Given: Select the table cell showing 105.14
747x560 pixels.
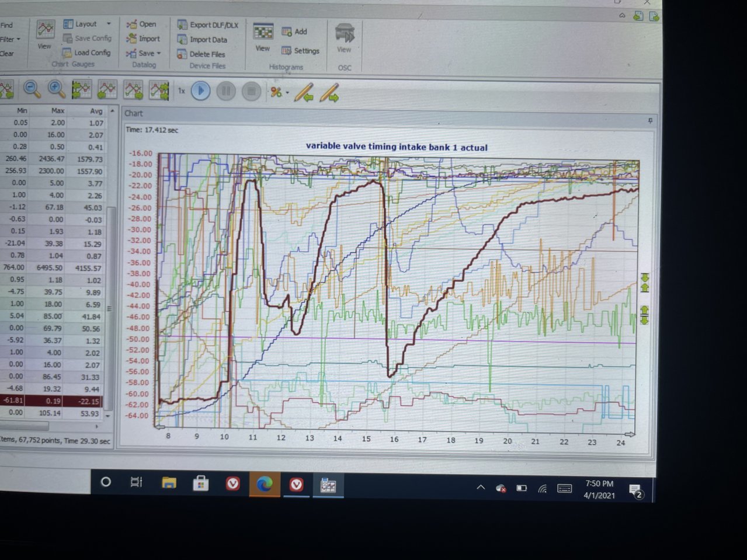Looking at the screenshot, I should pyautogui.click(x=49, y=413).
